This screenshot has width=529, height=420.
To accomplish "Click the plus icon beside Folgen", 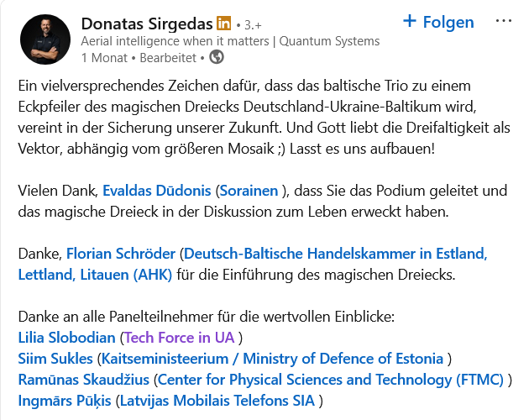I will (x=410, y=21).
